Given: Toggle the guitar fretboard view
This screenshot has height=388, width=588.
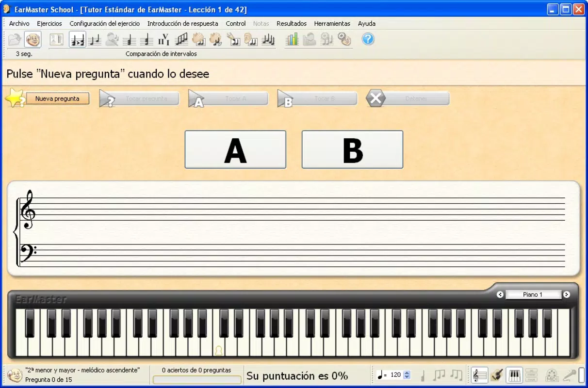Looking at the screenshot, I should point(497,375).
